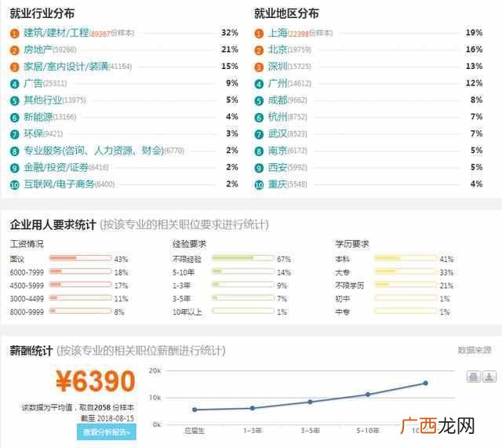Click the 6000-7999 salary bar

click(x=80, y=271)
